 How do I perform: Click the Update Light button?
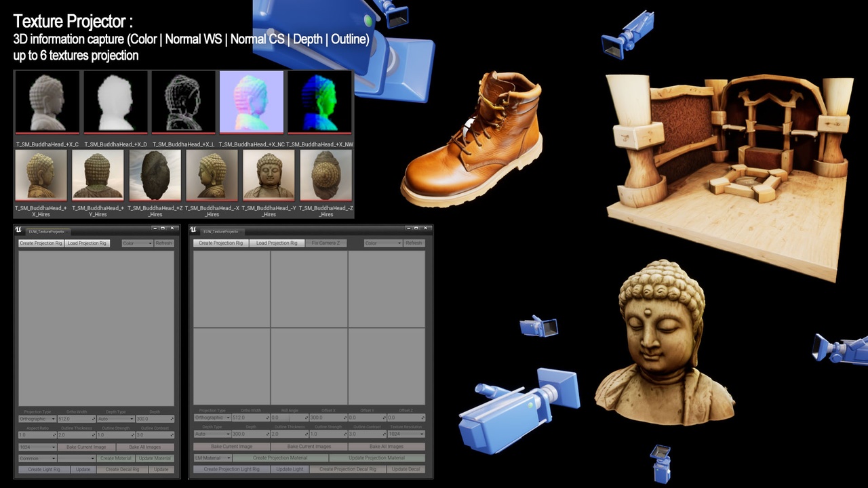[x=290, y=469]
